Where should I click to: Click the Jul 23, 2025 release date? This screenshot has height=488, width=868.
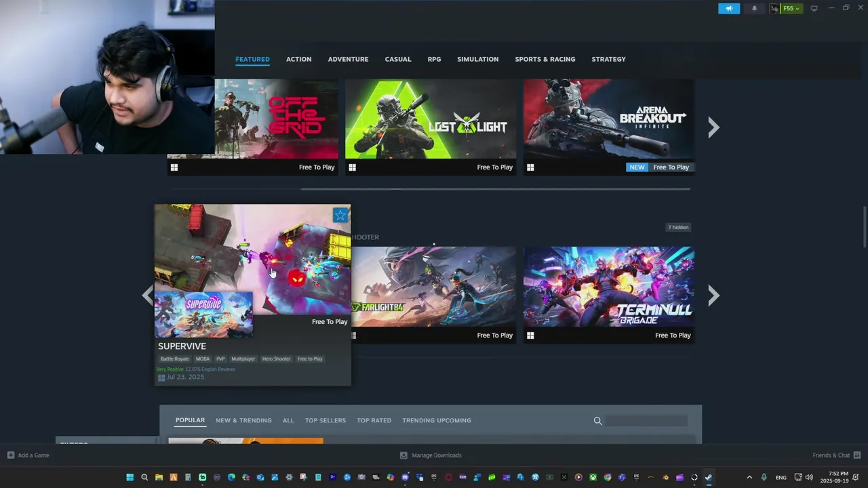coord(185,377)
